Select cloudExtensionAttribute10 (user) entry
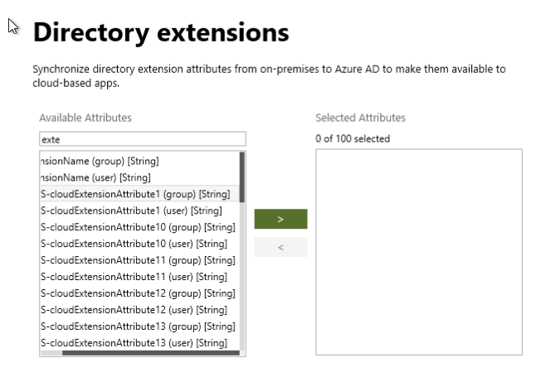 pyautogui.click(x=134, y=244)
